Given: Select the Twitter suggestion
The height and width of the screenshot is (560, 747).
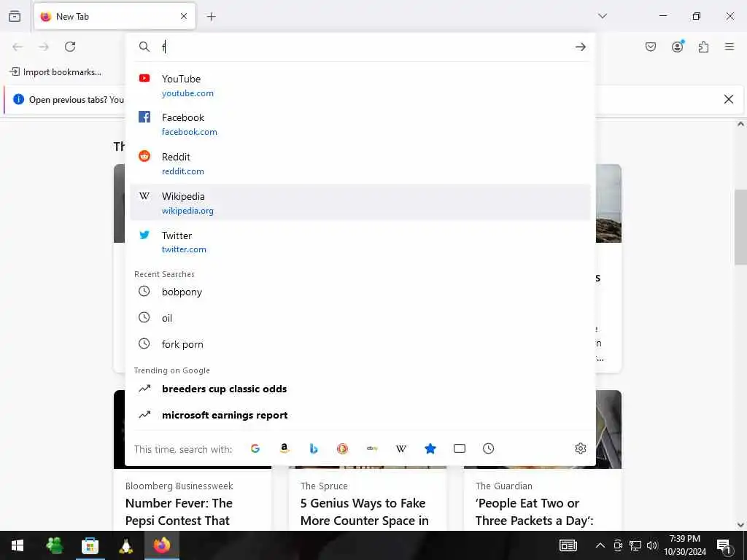Looking at the screenshot, I should [x=360, y=241].
